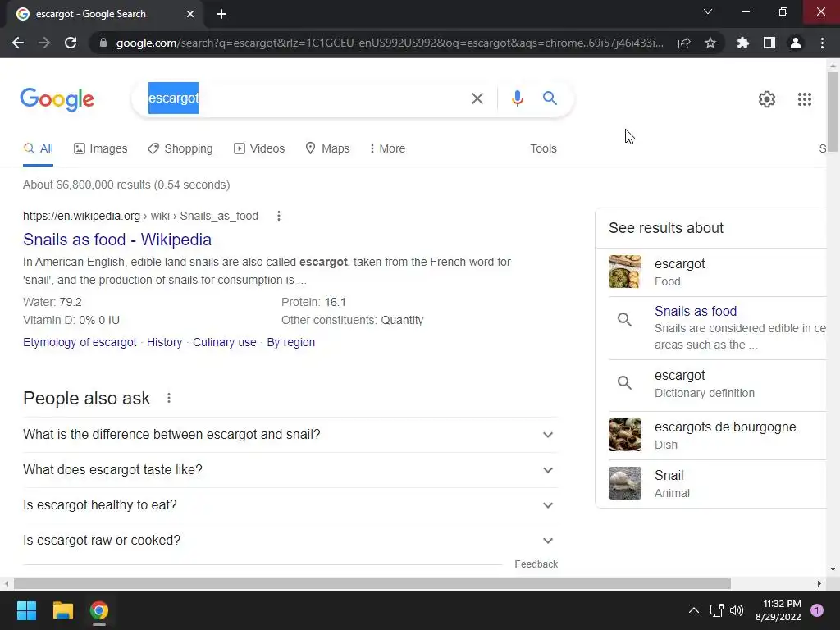Open the Chrome profile avatar
Screen dimensions: 840x630
(x=796, y=43)
